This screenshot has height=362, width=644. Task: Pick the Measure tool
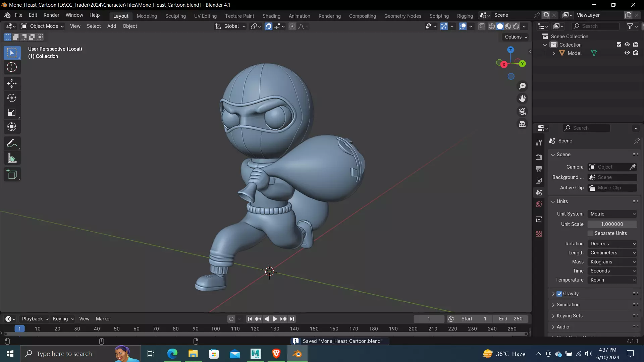tap(12, 158)
